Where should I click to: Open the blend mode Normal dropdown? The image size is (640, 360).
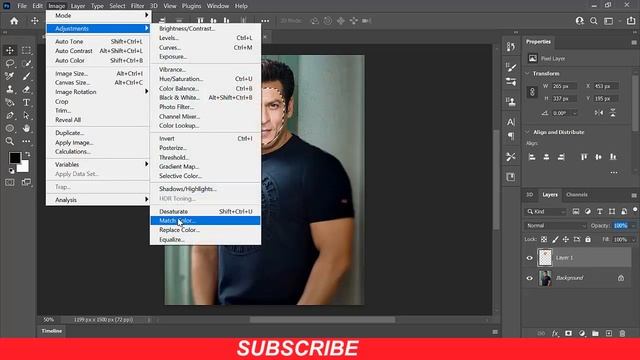[555, 226]
